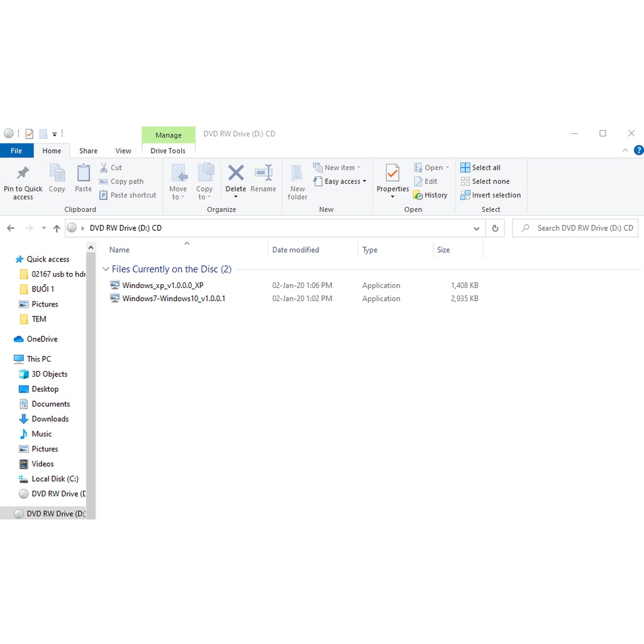
Task: Refresh the DVD RW Drive folder view
Action: [496, 228]
